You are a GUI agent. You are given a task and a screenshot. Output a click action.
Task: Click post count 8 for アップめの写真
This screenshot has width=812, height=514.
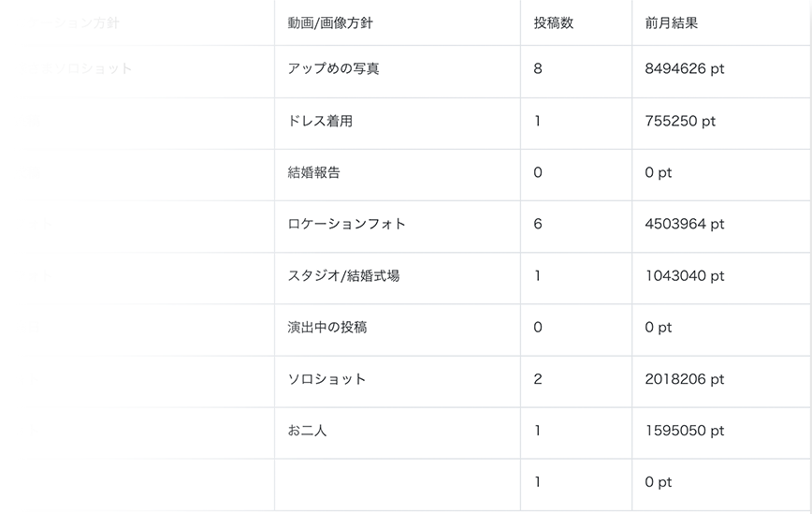coord(538,69)
